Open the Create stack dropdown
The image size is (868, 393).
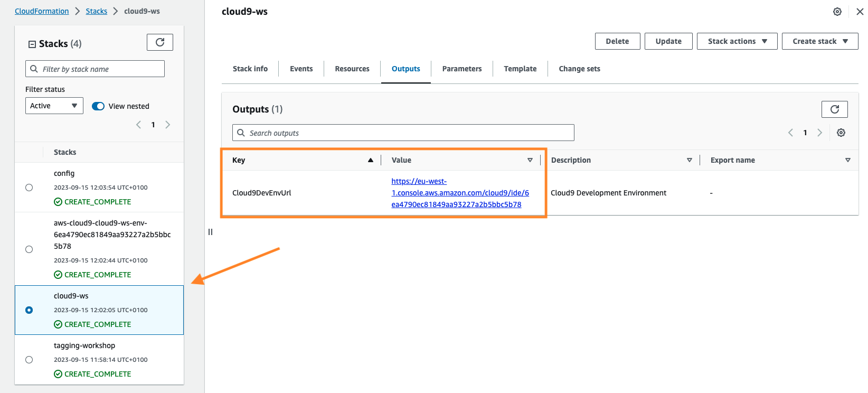point(820,41)
